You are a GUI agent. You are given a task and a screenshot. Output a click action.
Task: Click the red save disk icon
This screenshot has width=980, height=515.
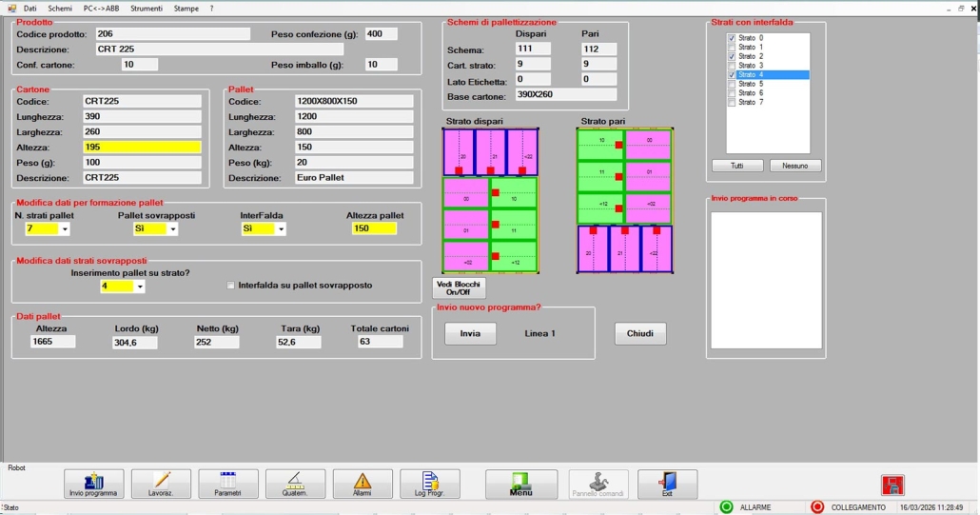click(x=892, y=485)
